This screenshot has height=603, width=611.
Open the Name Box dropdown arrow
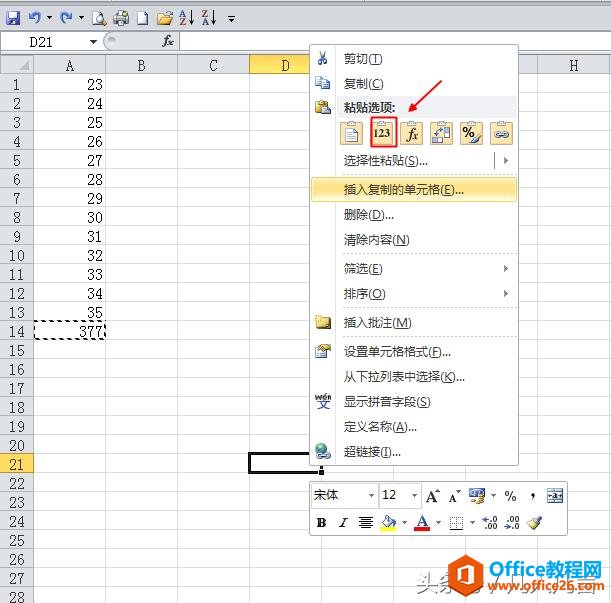(93, 42)
